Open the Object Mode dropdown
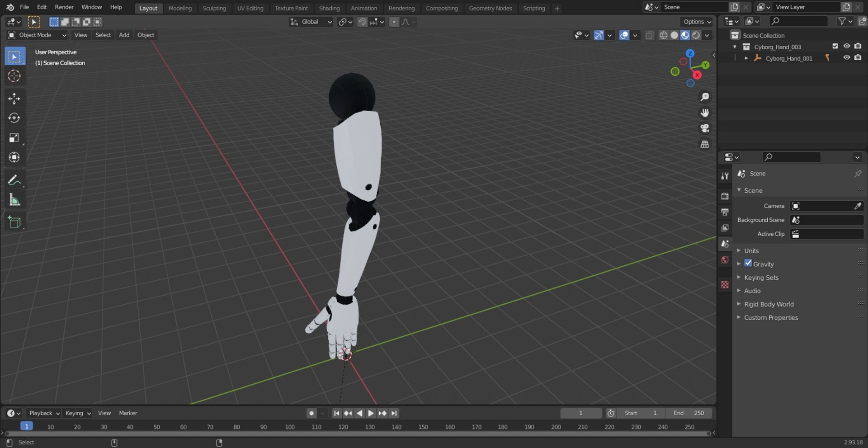 tap(37, 35)
